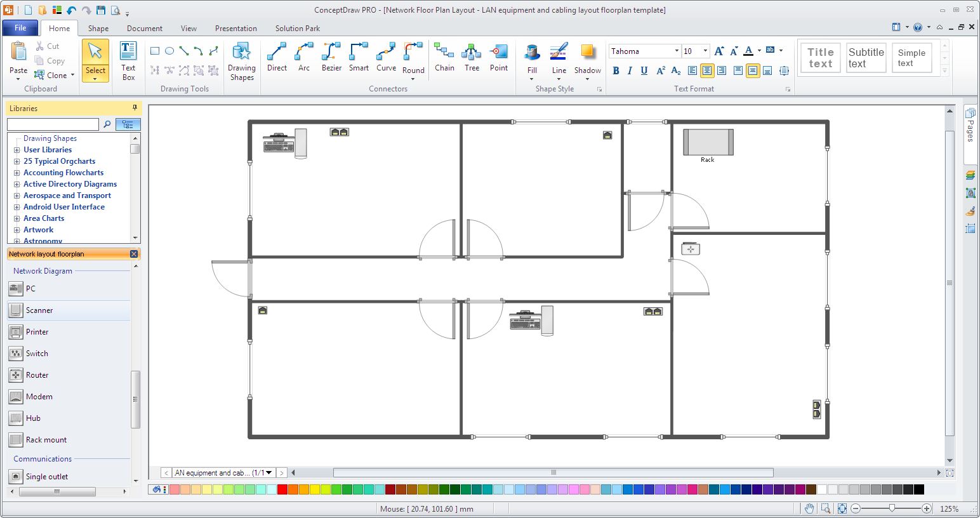Open the Drawing Shapes tool
980x518 pixels.
point(242,62)
